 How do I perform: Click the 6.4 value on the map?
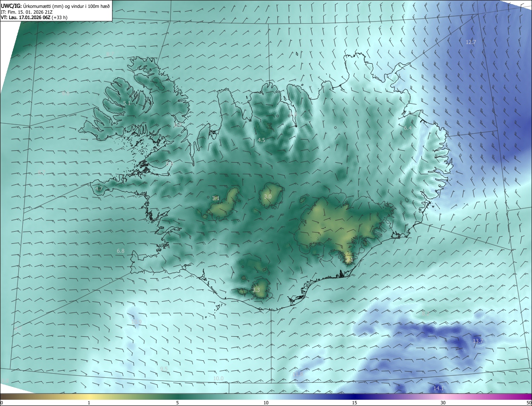tap(408, 128)
